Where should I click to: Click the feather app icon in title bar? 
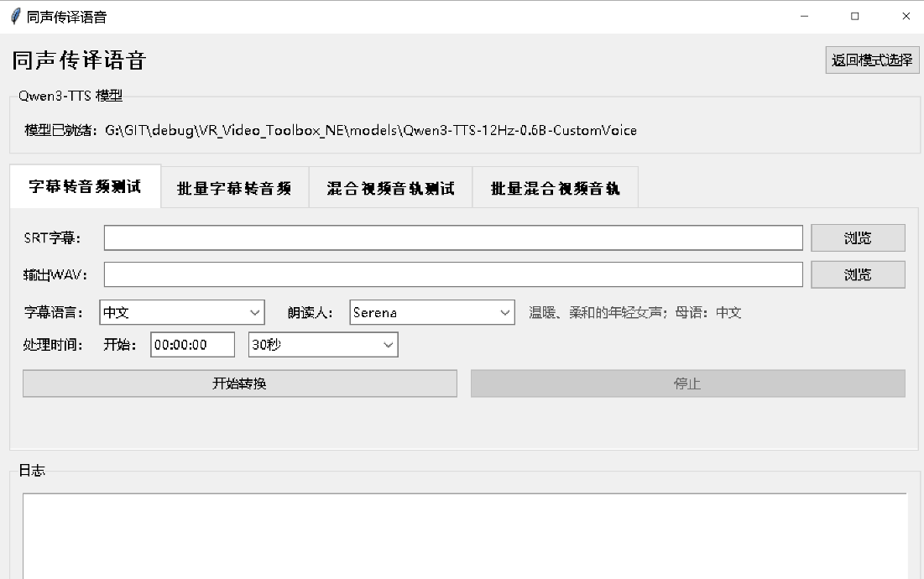tap(15, 17)
